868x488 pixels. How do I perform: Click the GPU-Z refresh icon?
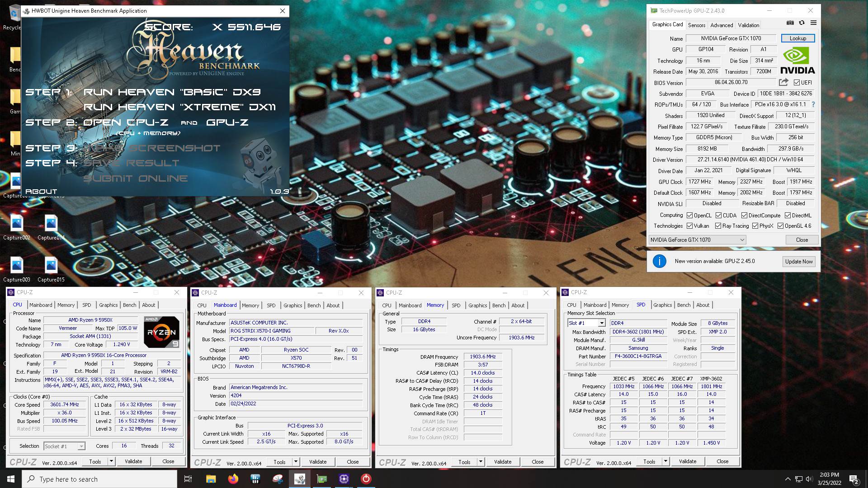[802, 23]
